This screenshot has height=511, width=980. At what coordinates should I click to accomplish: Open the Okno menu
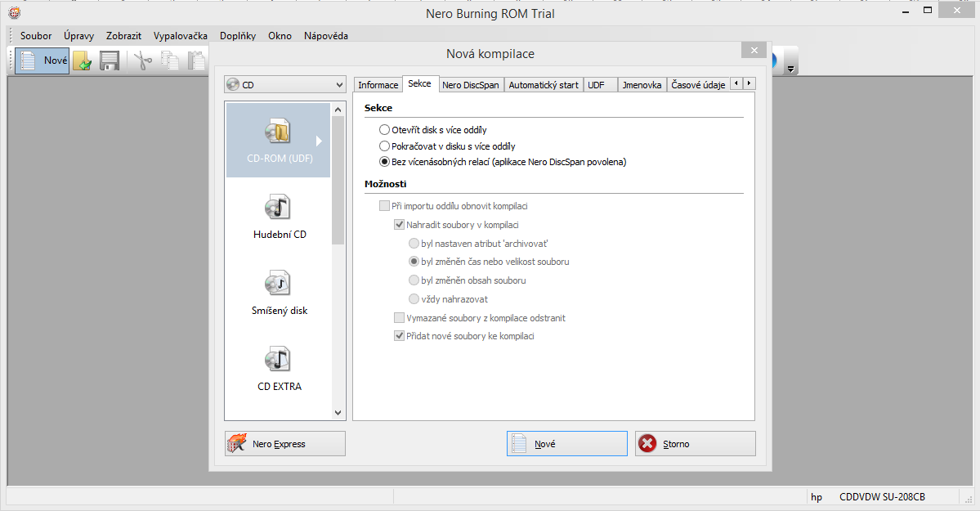[x=280, y=36]
